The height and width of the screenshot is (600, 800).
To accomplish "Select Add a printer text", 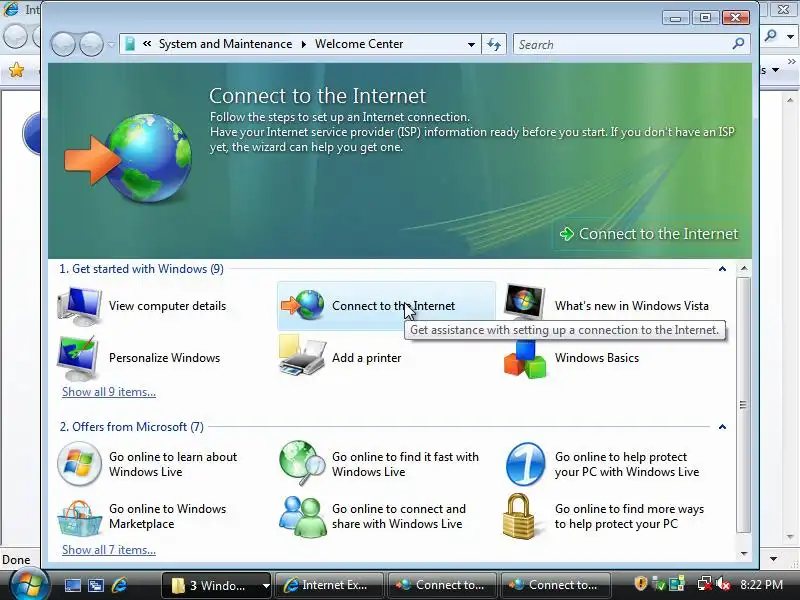I will coord(366,358).
